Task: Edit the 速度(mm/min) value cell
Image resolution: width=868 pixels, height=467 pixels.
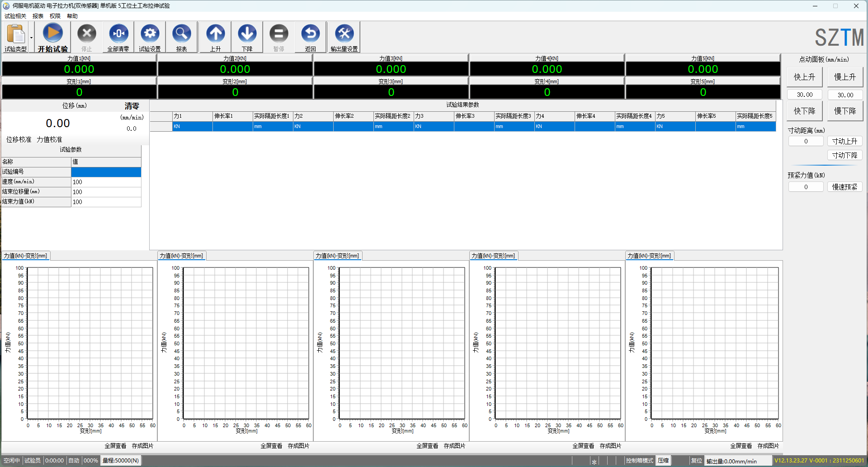Action: 106,182
